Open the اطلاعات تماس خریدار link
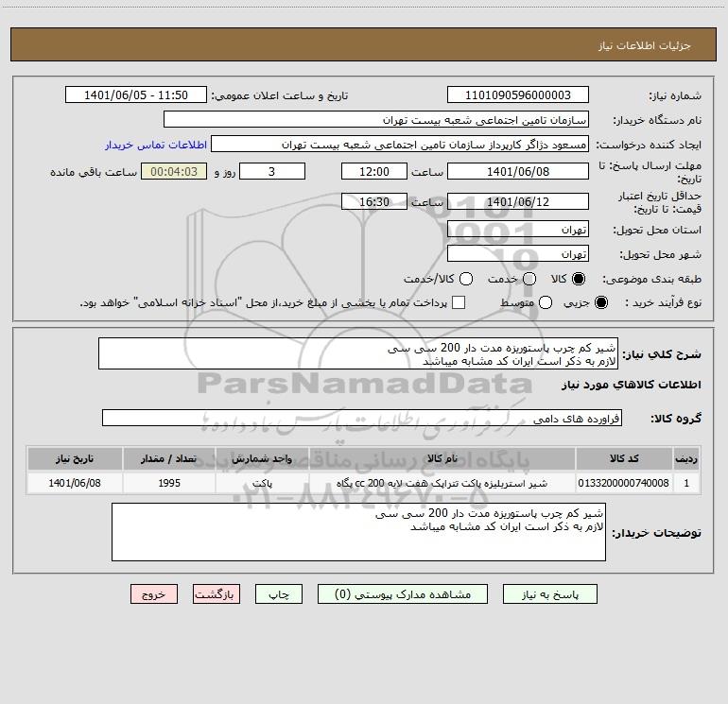 point(156,145)
